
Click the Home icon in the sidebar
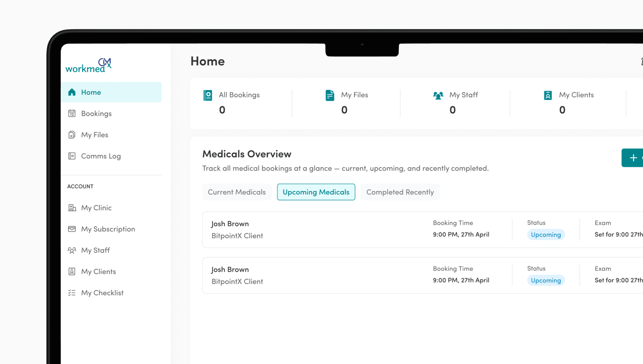point(72,92)
